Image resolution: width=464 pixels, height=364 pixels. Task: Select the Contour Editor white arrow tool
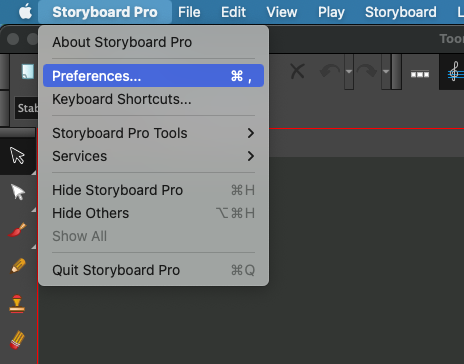coord(18,192)
